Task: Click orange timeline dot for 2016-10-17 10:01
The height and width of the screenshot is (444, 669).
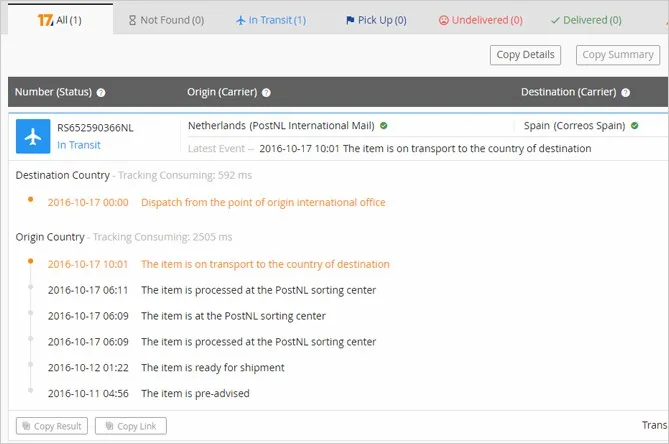Action: click(30, 261)
